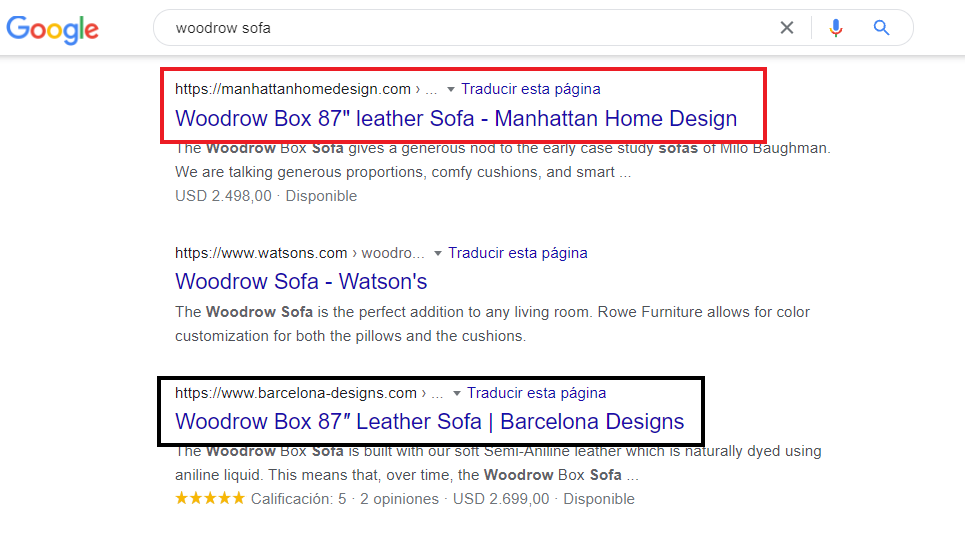Open the dropdown arrow next to watsons.com URL

pyautogui.click(x=438, y=254)
